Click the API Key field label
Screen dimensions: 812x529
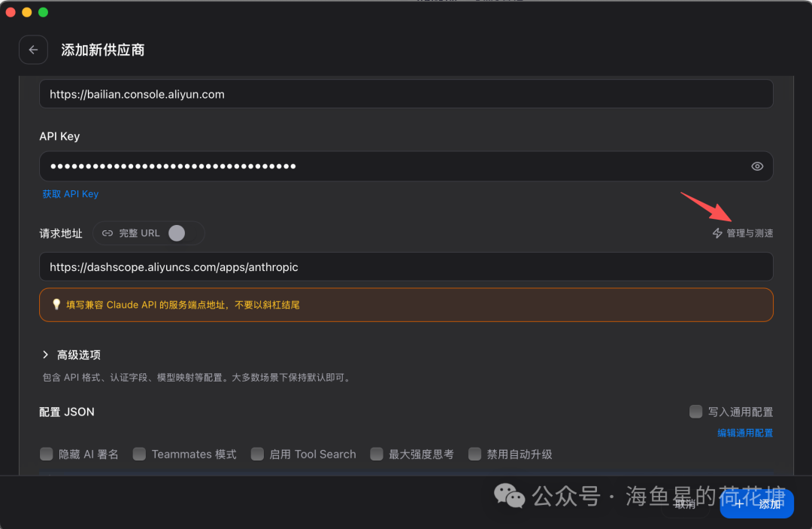coord(59,136)
